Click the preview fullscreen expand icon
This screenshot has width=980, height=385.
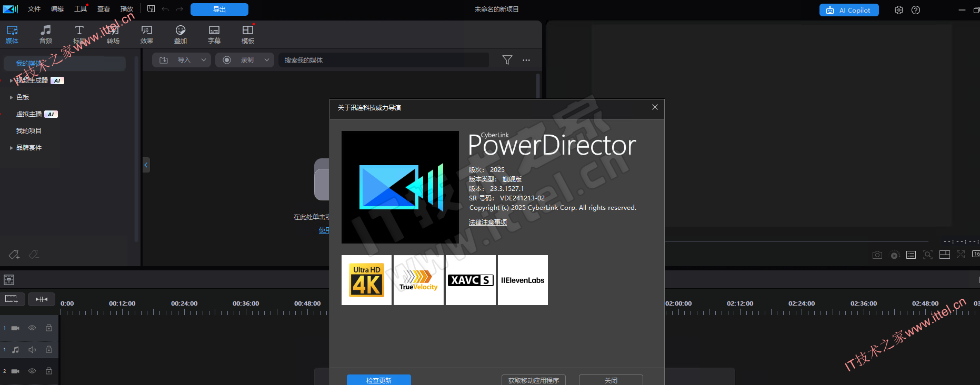961,255
